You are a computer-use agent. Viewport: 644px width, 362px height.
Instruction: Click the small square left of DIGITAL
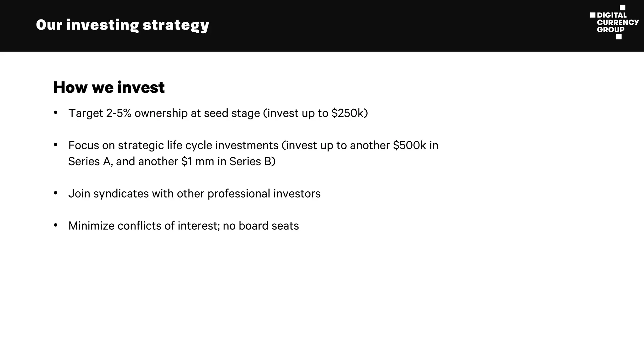592,15
